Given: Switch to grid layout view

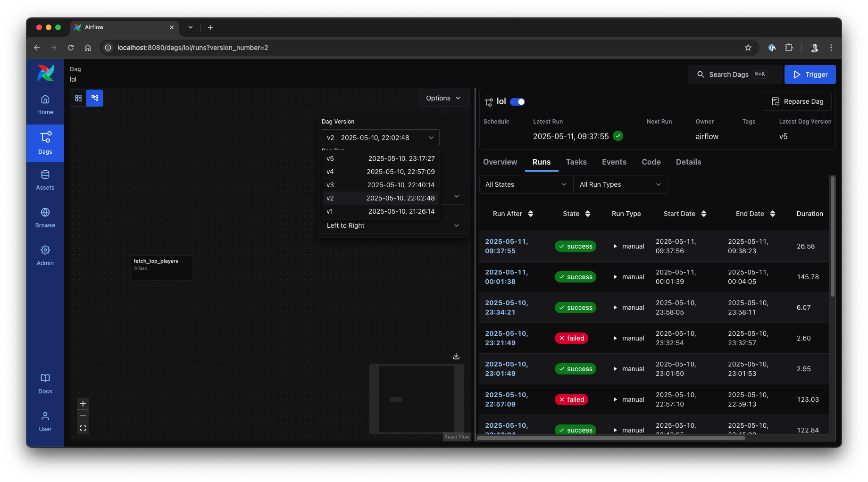Looking at the screenshot, I should pyautogui.click(x=78, y=98).
